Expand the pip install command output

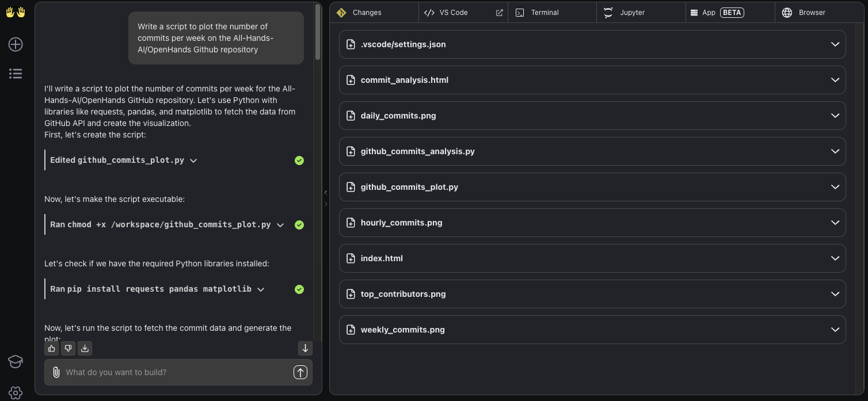click(x=261, y=289)
